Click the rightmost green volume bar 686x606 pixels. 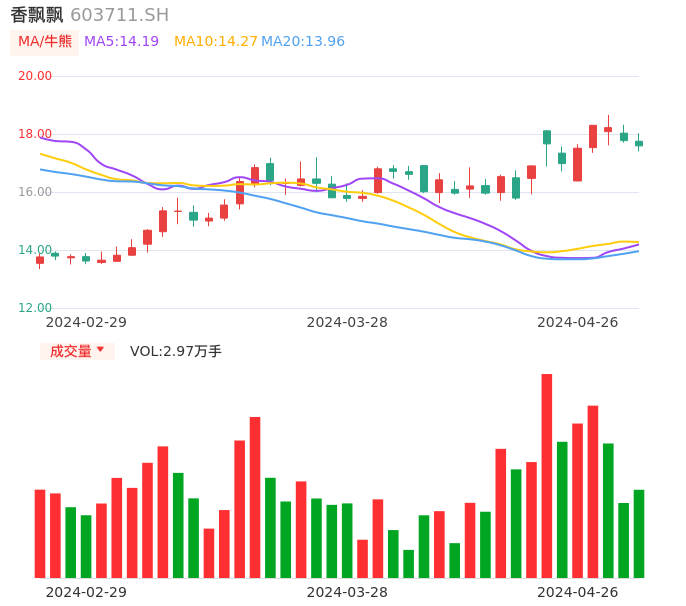click(639, 533)
